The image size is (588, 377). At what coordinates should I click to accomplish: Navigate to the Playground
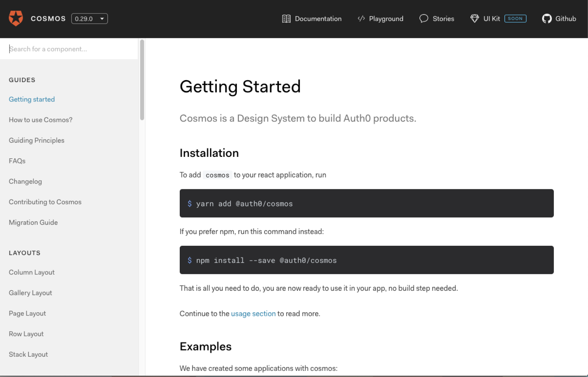click(386, 19)
